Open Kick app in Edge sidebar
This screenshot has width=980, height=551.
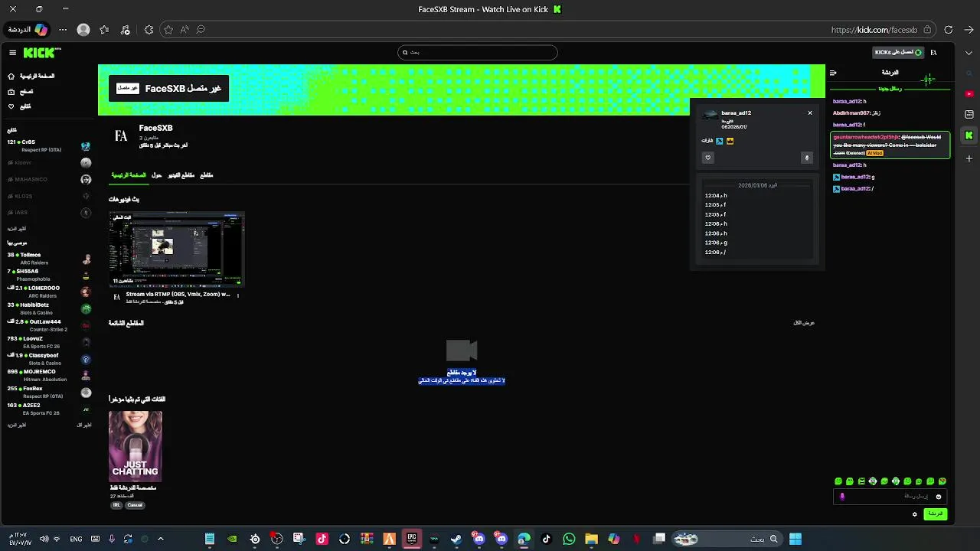pos(969,135)
